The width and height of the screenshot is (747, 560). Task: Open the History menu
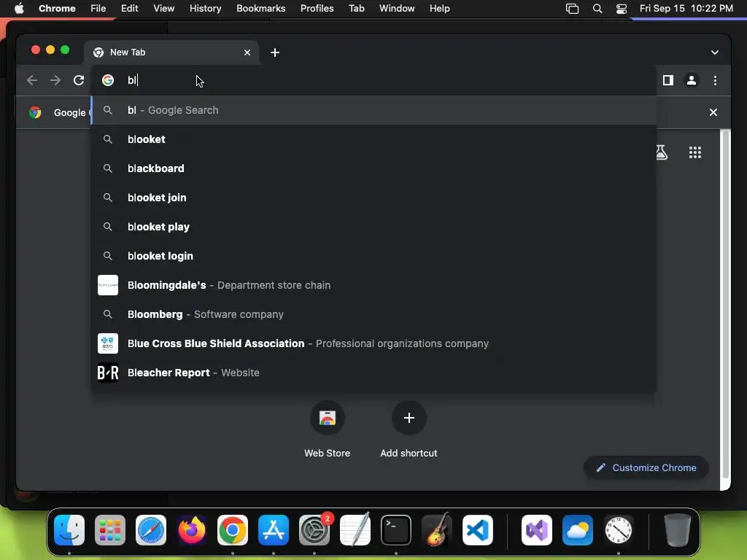(205, 9)
